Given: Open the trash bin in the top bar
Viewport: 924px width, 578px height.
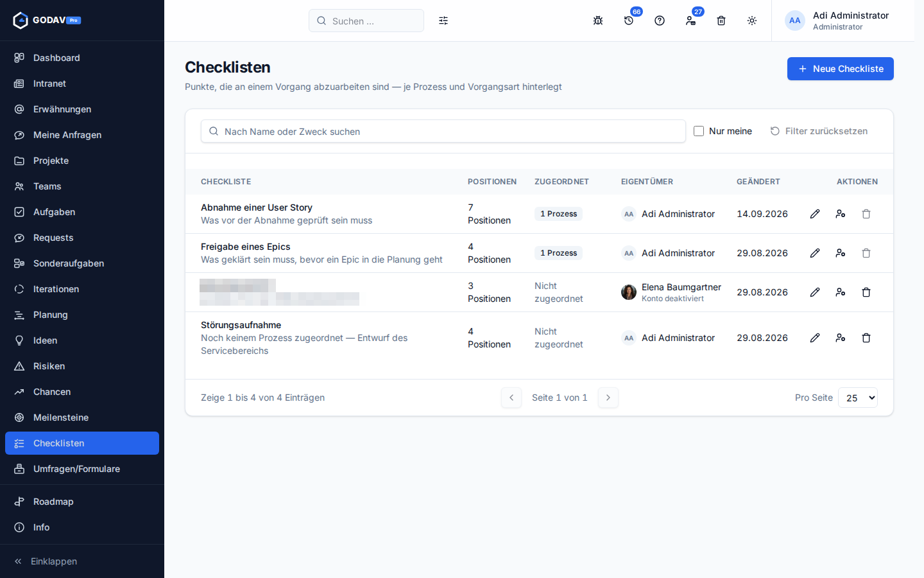Looking at the screenshot, I should (721, 21).
